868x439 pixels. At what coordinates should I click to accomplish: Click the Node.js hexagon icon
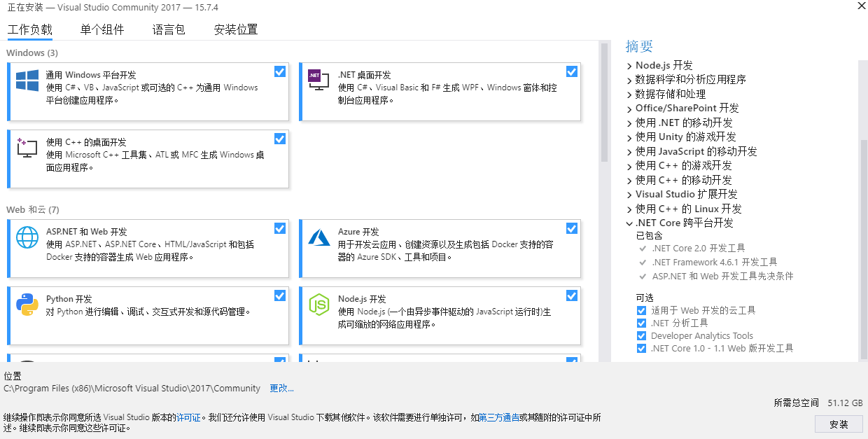point(319,305)
